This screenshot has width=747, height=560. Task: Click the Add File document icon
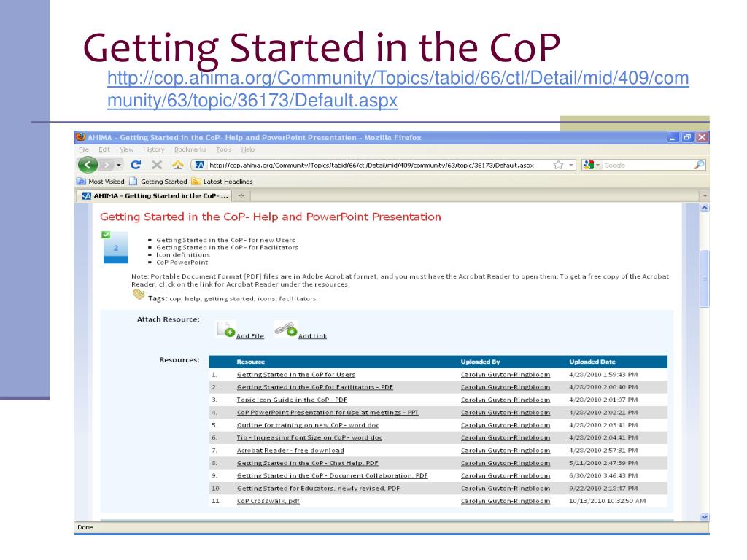click(226, 329)
